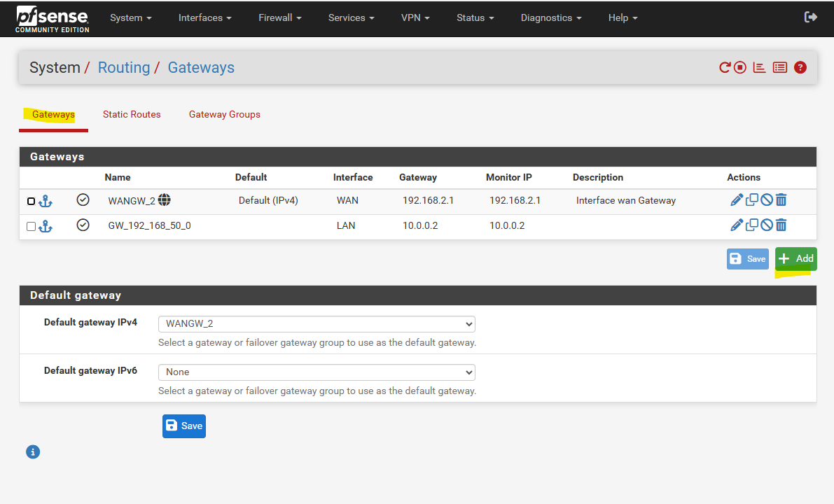Click anchor icon in the WANGW_2 row

click(46, 201)
